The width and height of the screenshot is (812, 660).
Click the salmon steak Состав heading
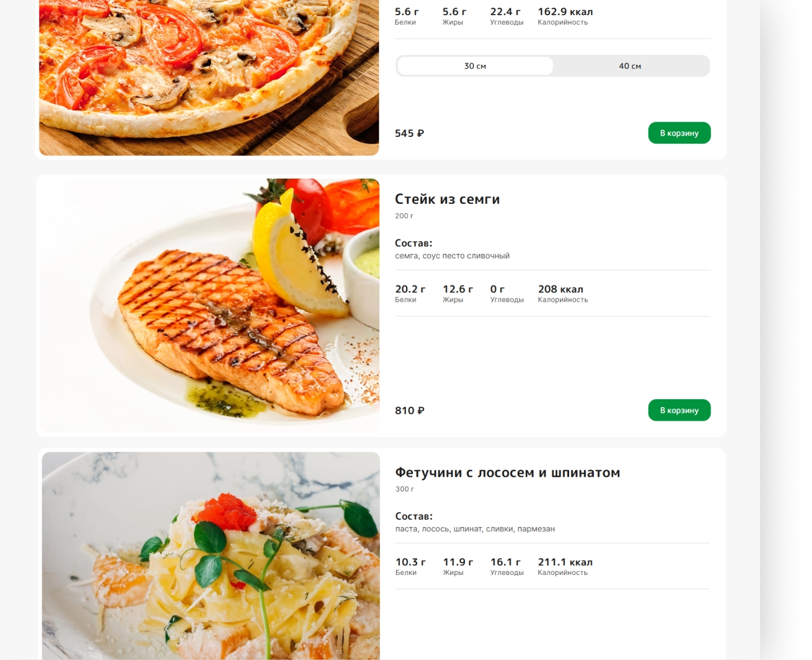pos(414,243)
